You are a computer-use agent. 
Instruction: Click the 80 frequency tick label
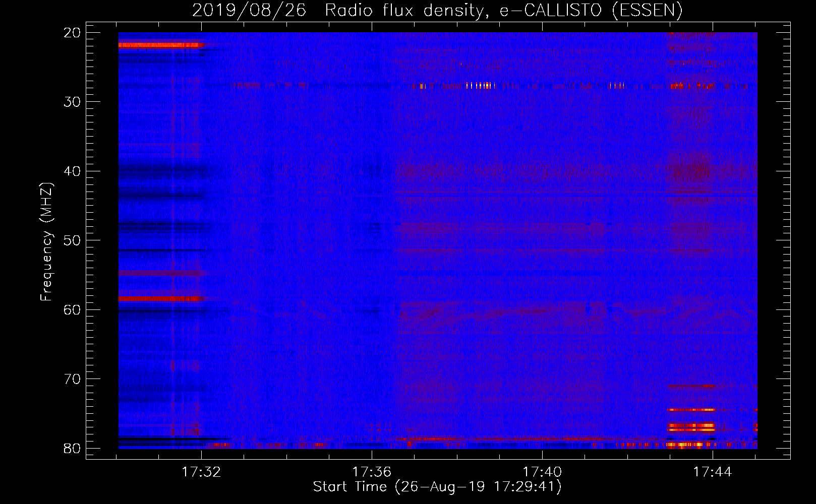point(72,449)
